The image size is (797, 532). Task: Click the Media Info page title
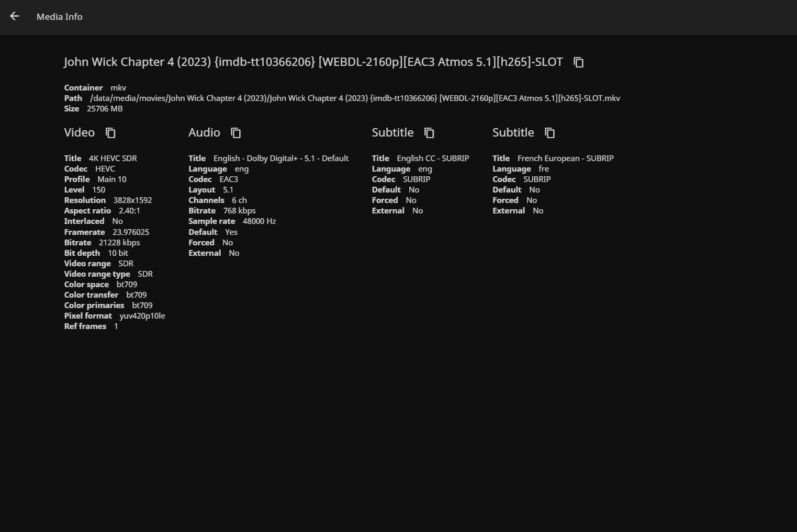point(59,17)
